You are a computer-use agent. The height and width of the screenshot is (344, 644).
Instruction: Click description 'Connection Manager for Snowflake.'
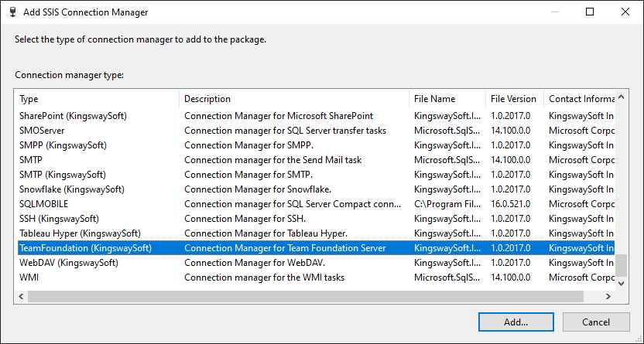pyautogui.click(x=258, y=189)
